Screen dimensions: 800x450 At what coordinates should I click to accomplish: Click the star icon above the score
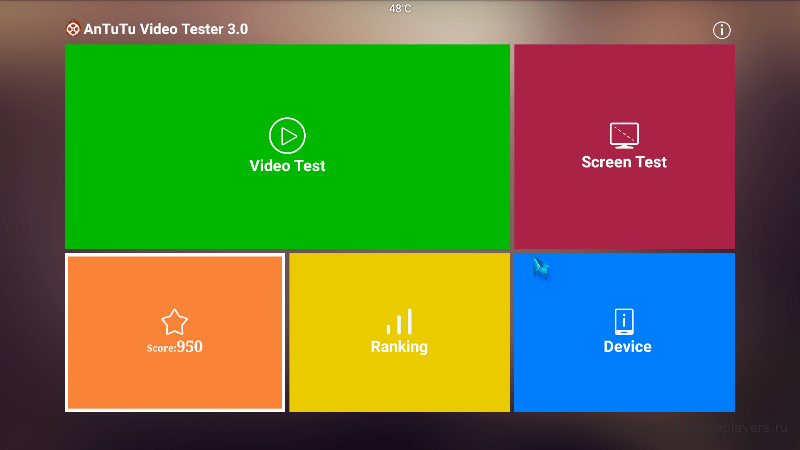[174, 322]
